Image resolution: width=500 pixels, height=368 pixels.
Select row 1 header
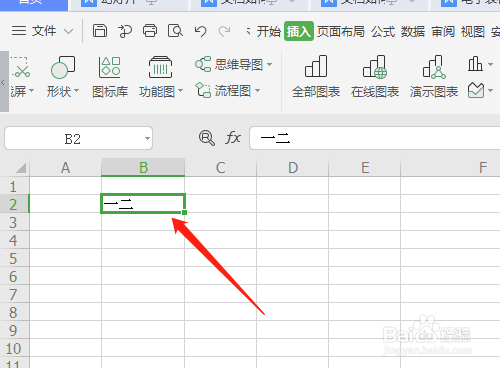[x=13, y=186]
